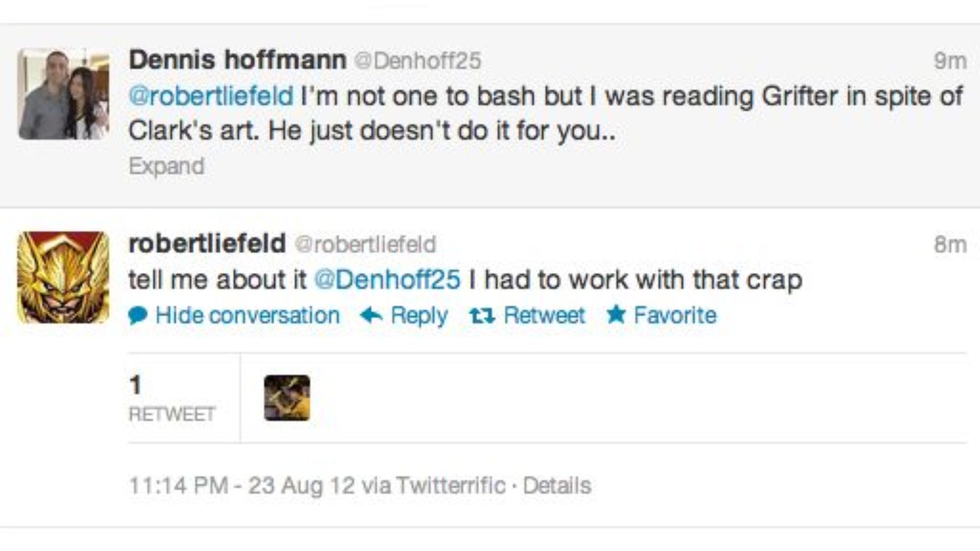980x551 pixels.
Task: Open robertliefeld's golden mask avatar
Action: click(64, 277)
